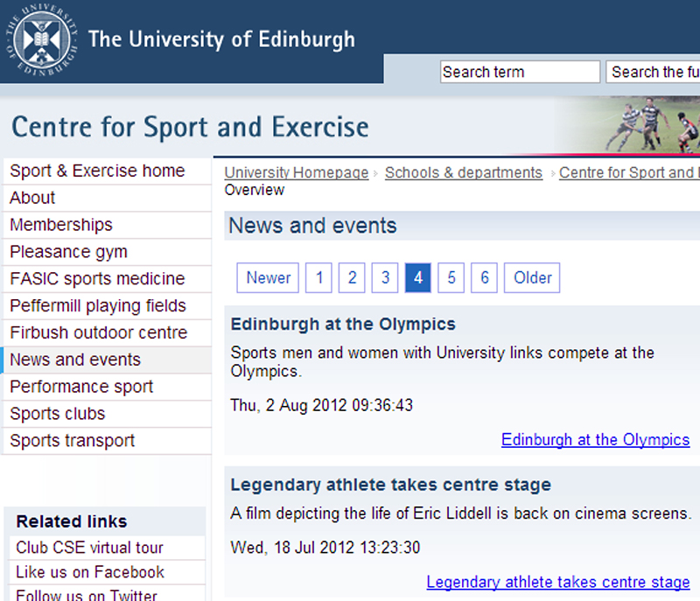This screenshot has width=700, height=601.
Task: Click the Search term input field
Action: (520, 72)
